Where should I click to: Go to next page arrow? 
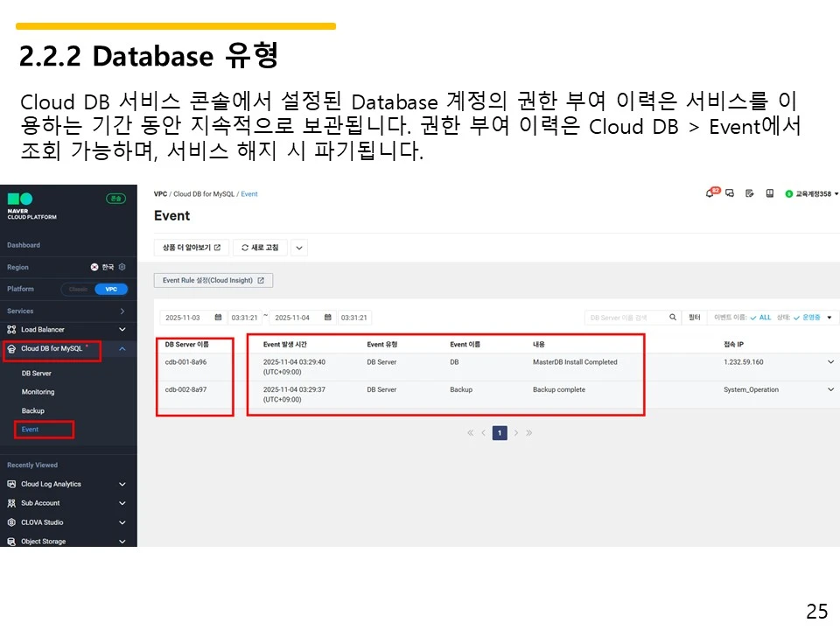point(516,433)
